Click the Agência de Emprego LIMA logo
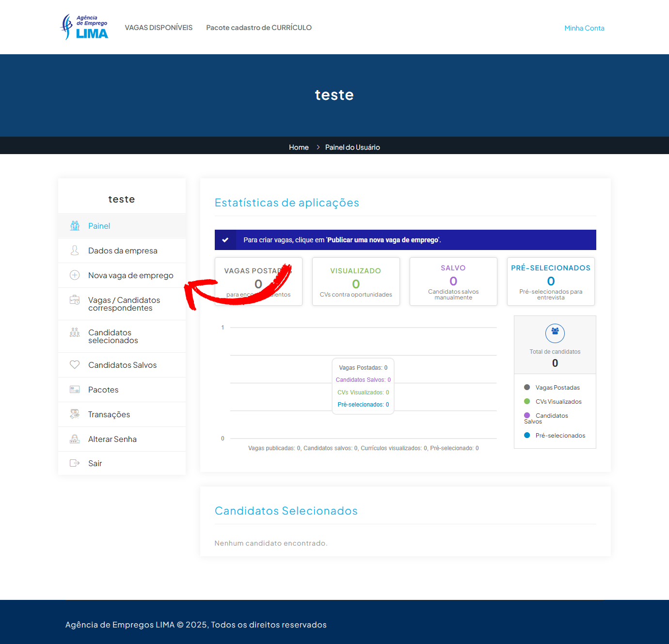 pyautogui.click(x=84, y=27)
